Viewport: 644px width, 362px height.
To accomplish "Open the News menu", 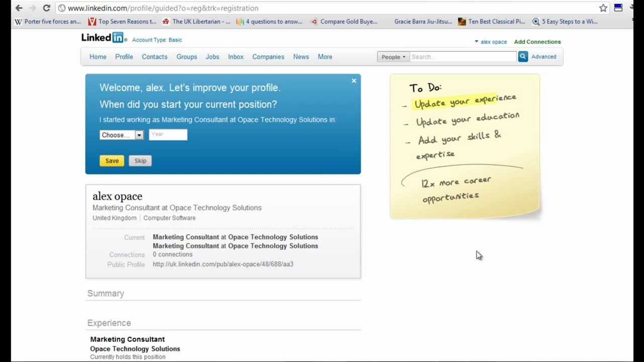I will 301,57.
